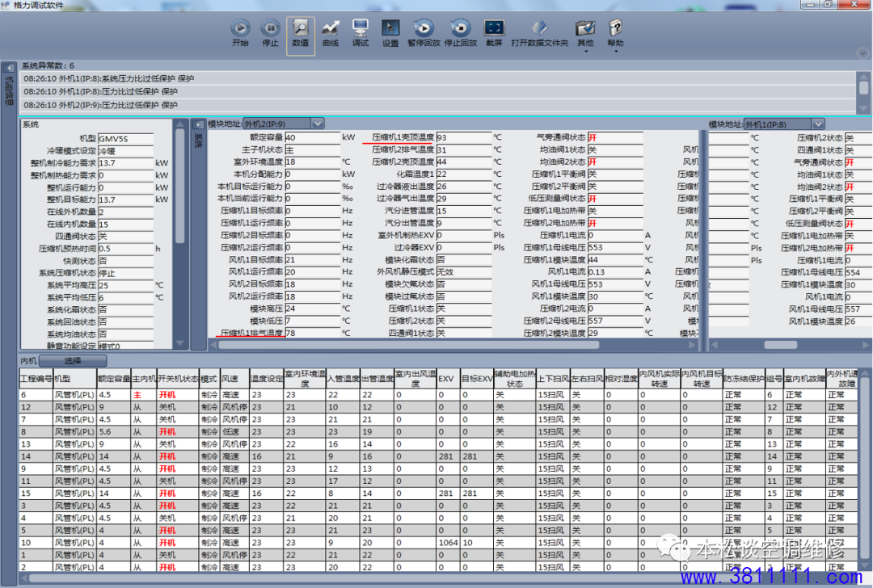Click the 室外环境温度 value 18
Image resolution: width=873 pixels, height=588 pixels.
coord(312,162)
